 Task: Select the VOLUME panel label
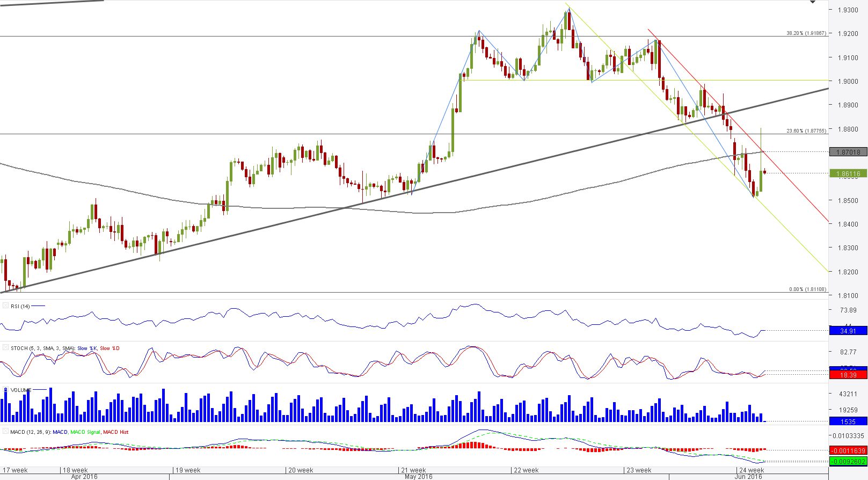click(21, 390)
